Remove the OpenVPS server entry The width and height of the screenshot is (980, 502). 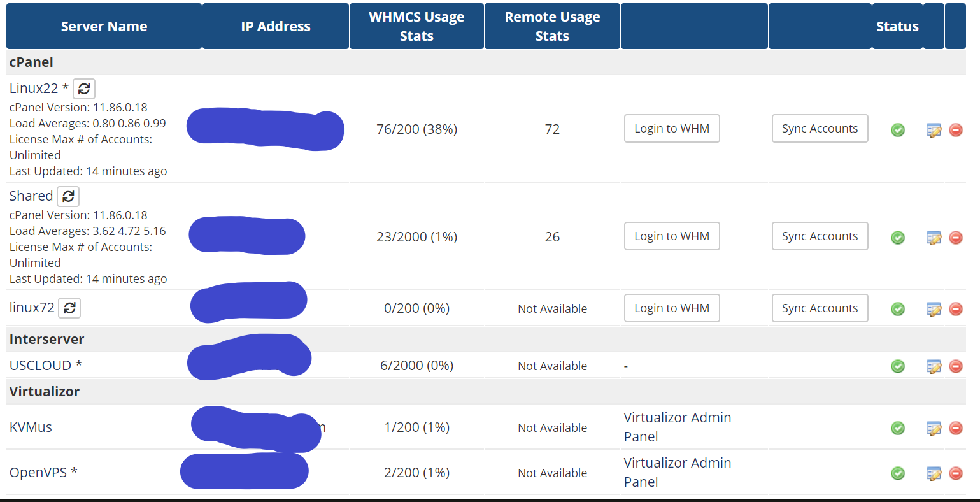pyautogui.click(x=956, y=473)
